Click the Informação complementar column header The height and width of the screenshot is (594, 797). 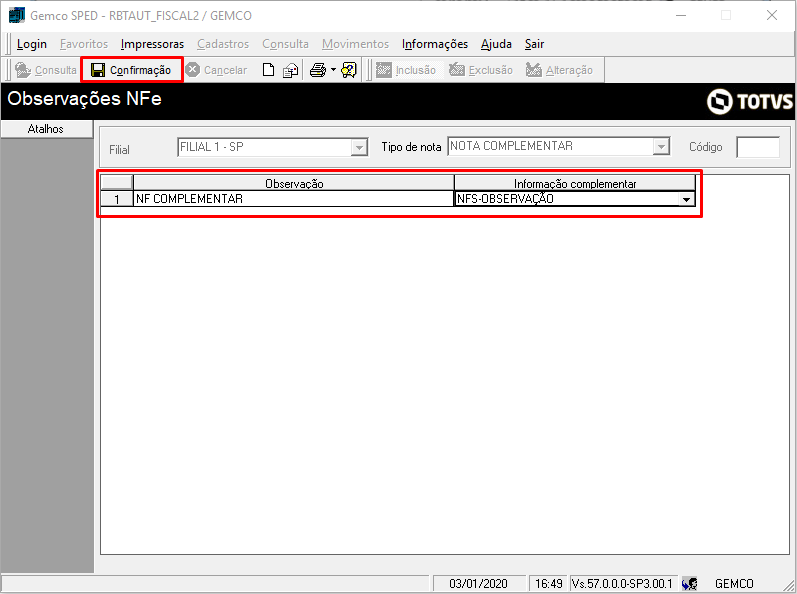575,183
